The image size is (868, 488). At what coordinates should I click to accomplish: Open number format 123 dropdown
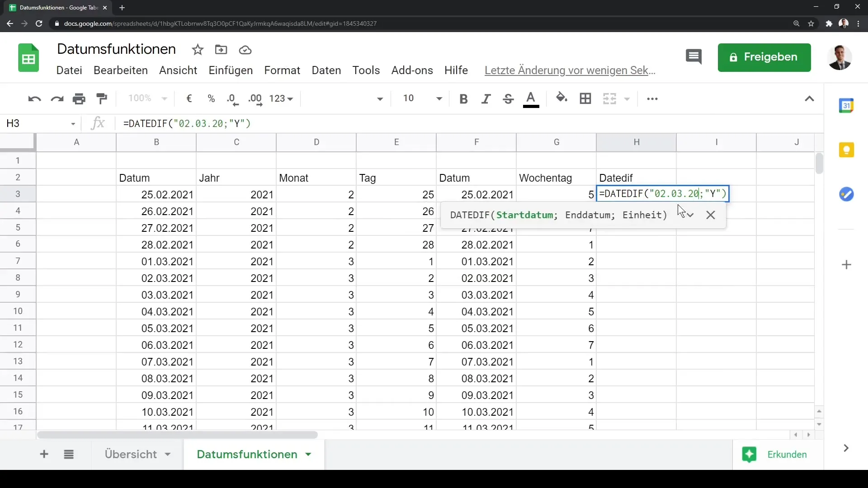(281, 99)
